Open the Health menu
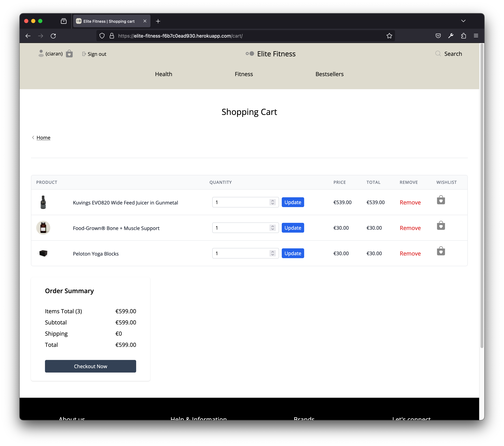504x446 pixels. (x=163, y=74)
